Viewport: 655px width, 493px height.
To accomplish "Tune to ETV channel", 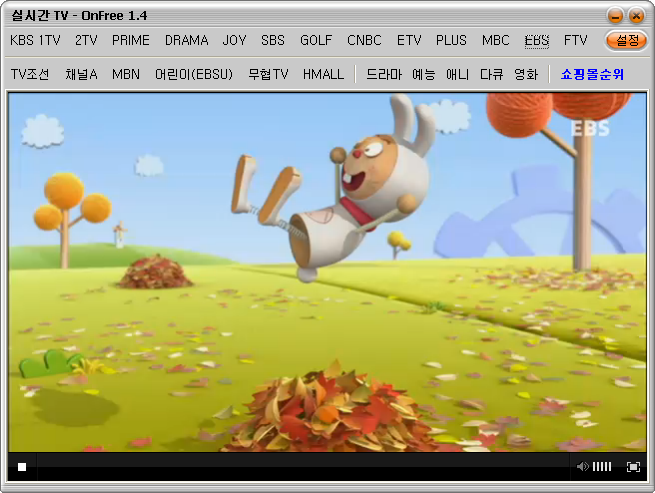I will point(409,40).
